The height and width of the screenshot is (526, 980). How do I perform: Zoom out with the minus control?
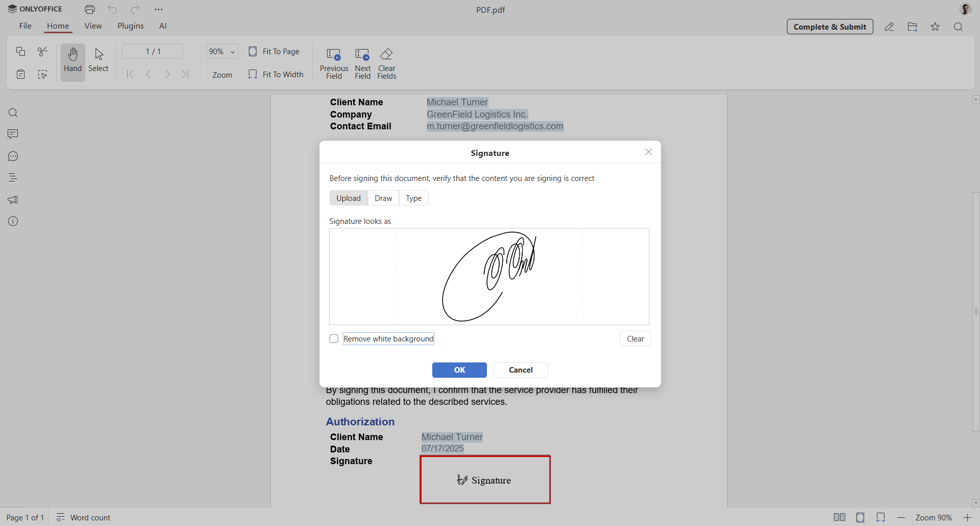point(901,517)
